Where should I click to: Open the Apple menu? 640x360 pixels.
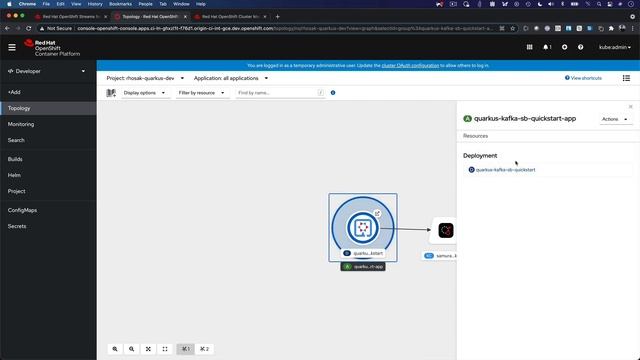[9, 4]
